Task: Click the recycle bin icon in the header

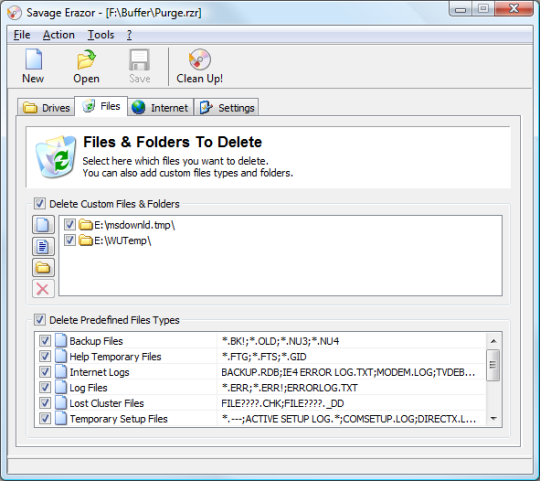Action: (55, 157)
